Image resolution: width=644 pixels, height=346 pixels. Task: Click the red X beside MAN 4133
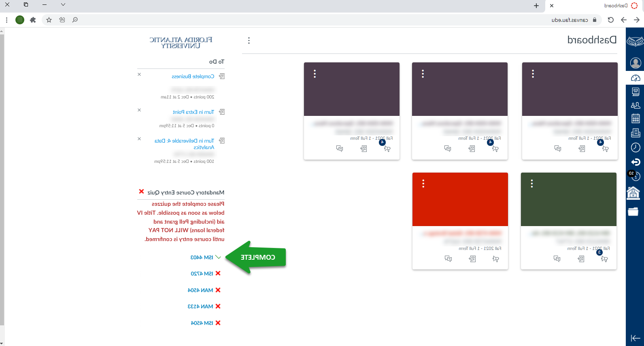pyautogui.click(x=218, y=306)
